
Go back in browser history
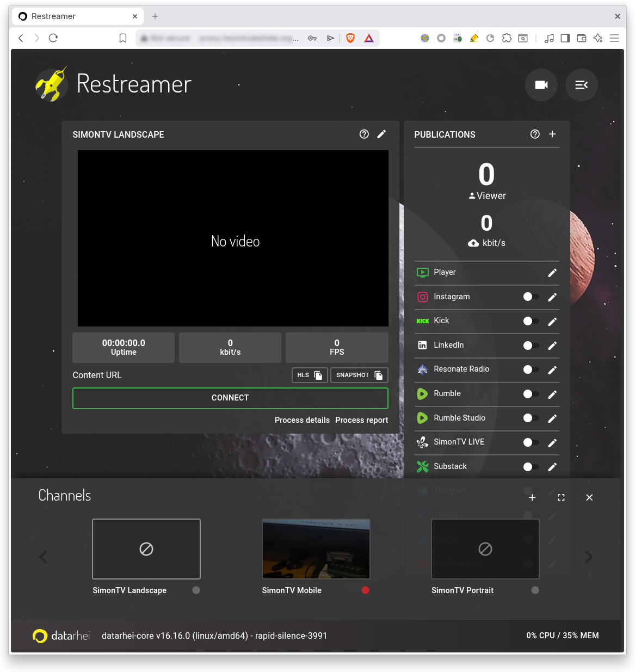pos(21,38)
